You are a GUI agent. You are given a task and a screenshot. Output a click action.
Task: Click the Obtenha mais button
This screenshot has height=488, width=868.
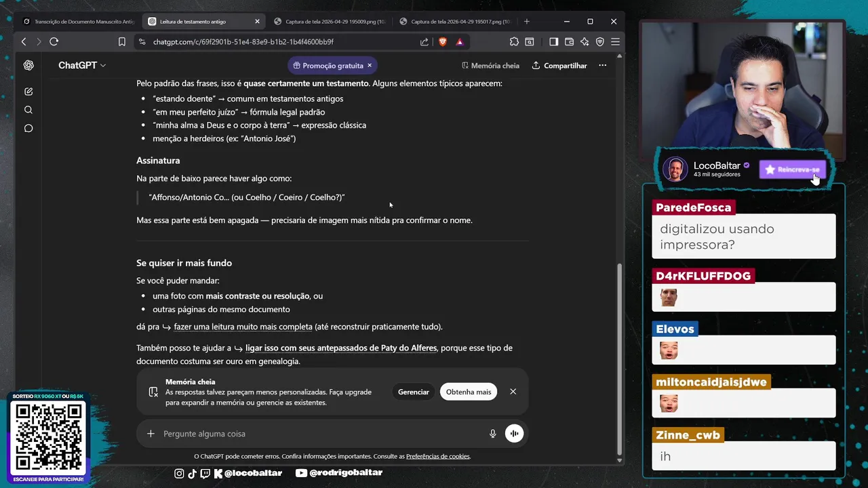click(469, 392)
